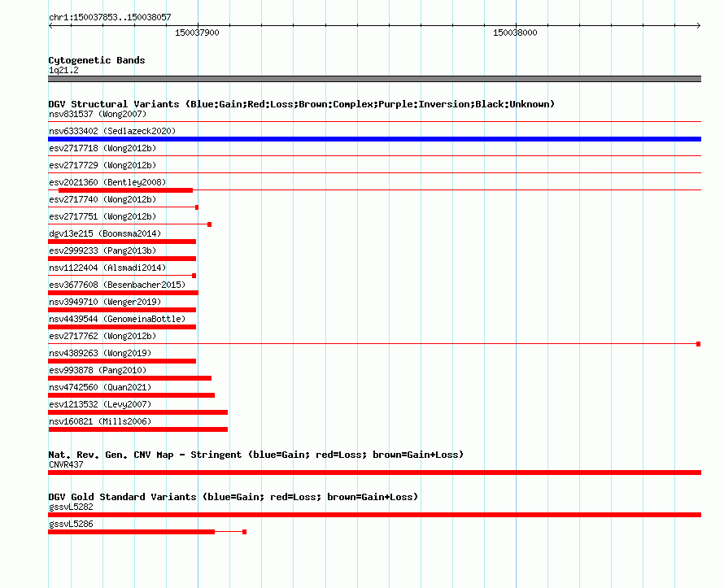Click the left arrow of the ruler
The height and width of the screenshot is (588, 724).
click(50, 26)
